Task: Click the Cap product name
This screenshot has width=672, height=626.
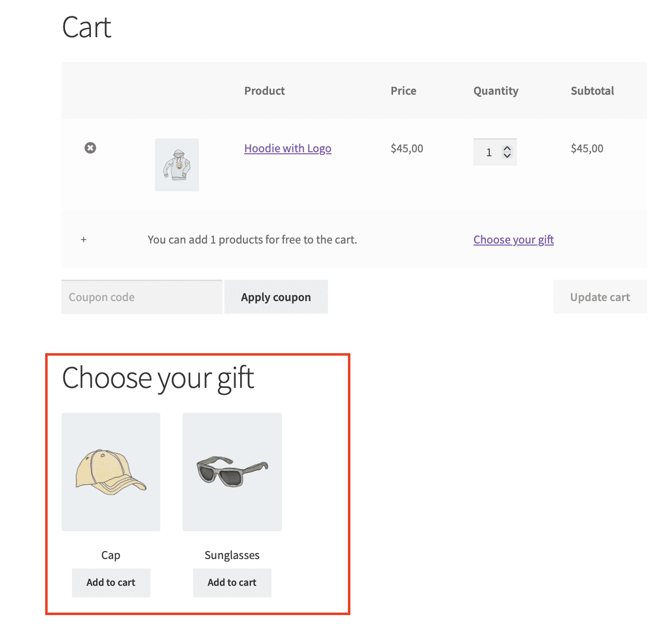Action: 111,555
